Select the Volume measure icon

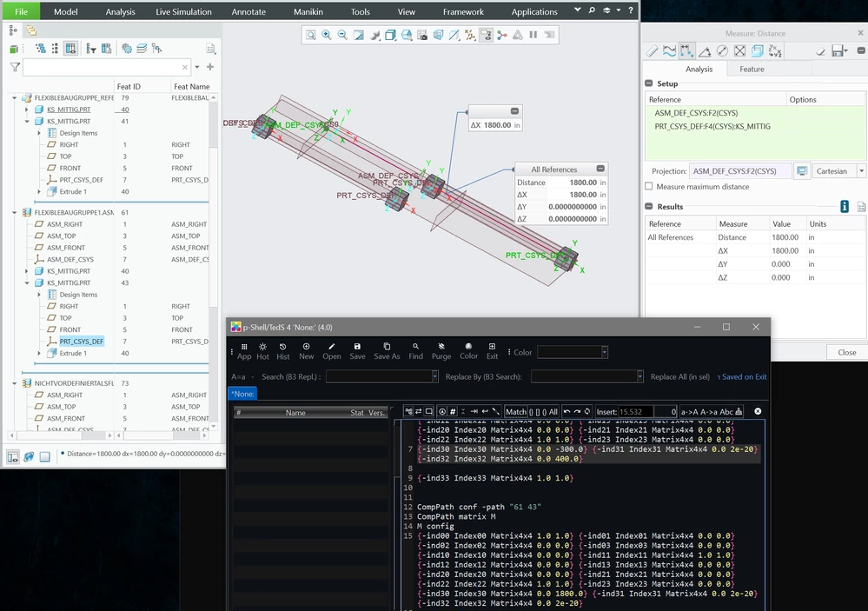[758, 51]
